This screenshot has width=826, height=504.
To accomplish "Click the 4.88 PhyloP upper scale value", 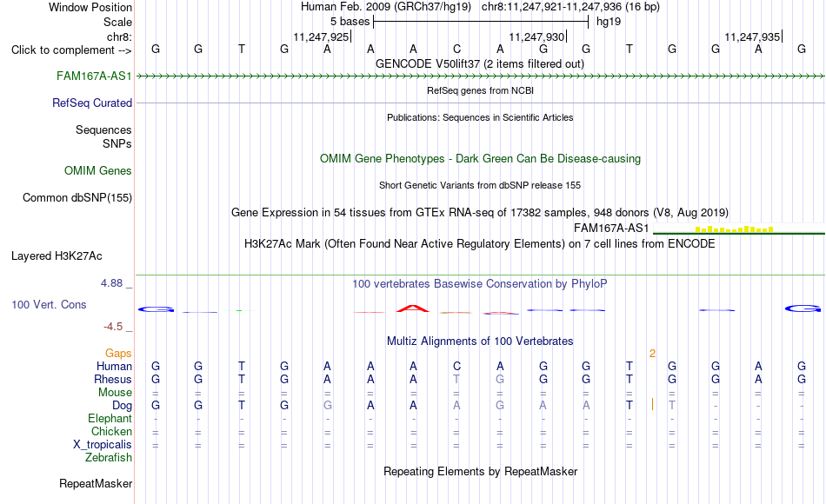I will point(111,283).
